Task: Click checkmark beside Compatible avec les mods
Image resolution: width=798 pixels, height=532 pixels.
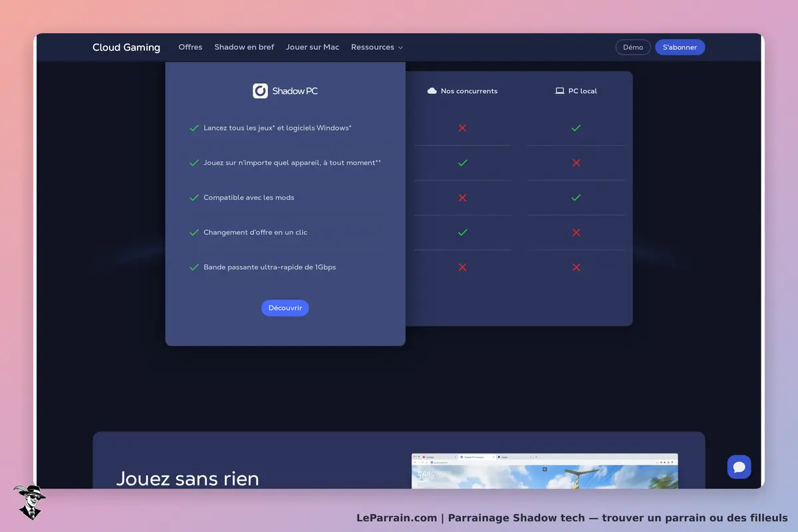Action: (194, 198)
